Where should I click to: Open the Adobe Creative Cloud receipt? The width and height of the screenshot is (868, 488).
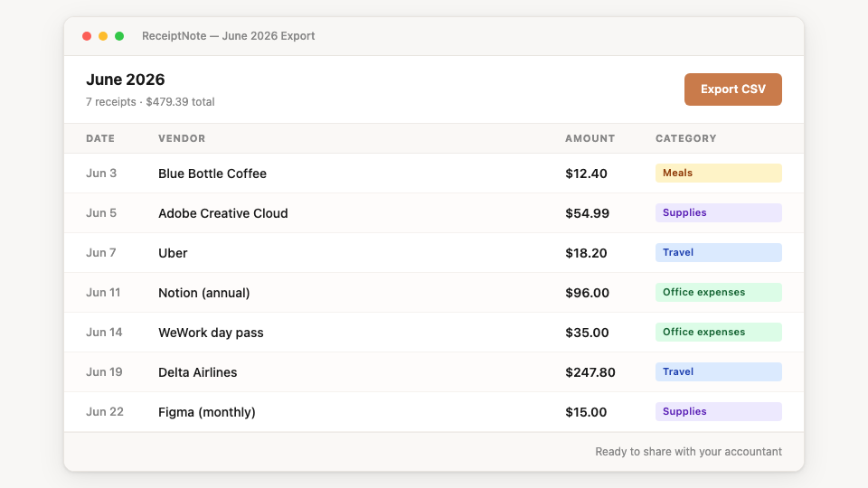[434, 213]
